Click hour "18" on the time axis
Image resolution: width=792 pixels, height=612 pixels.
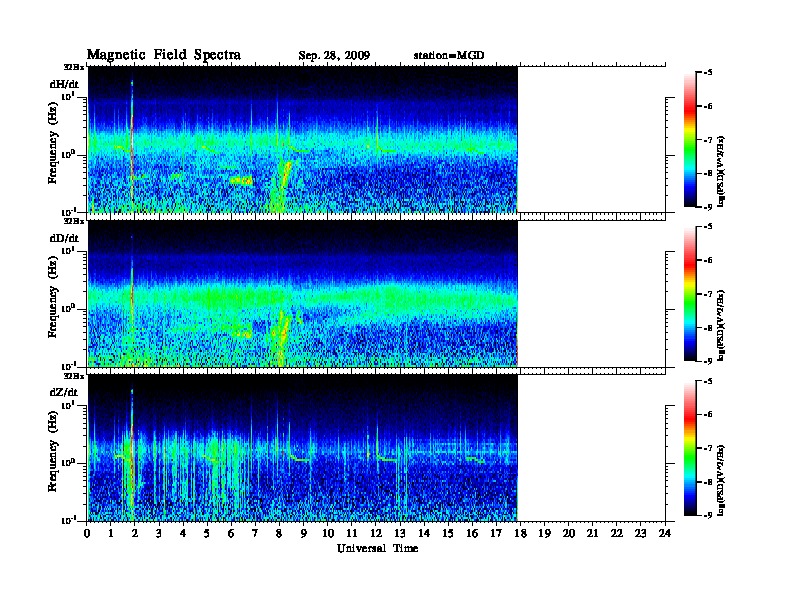[x=520, y=534]
